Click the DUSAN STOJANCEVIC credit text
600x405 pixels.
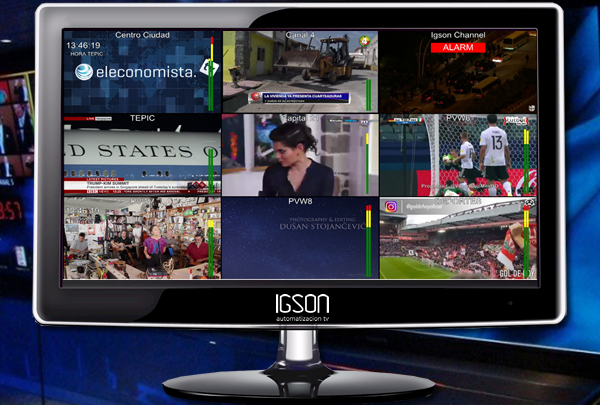pyautogui.click(x=322, y=226)
